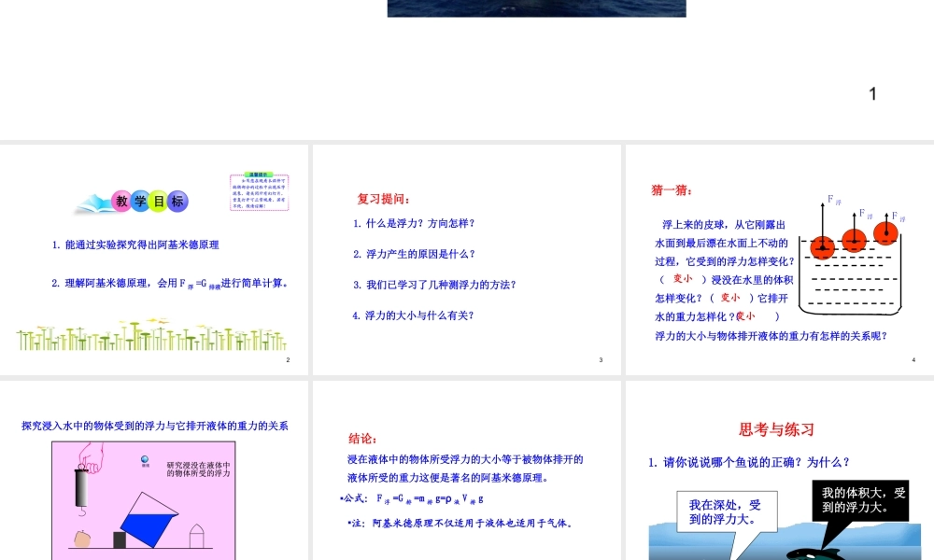Click formula line F浮=G排=m排g
Image resolution: width=934 pixels, height=560 pixels.
[x=411, y=498]
